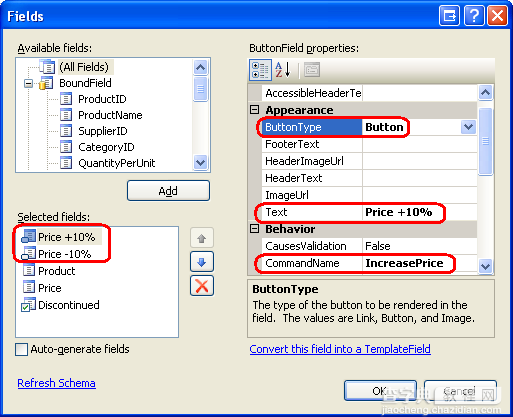Image resolution: width=513 pixels, height=417 pixels.
Task: Click the ProductID field icon
Action: pyautogui.click(x=66, y=99)
